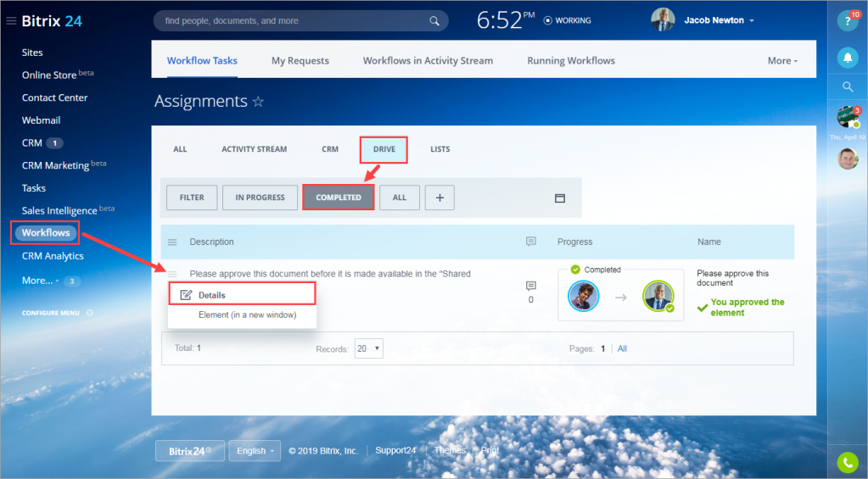Open the group chat avatar with badge 3
The image size is (868, 479).
coord(848,117)
